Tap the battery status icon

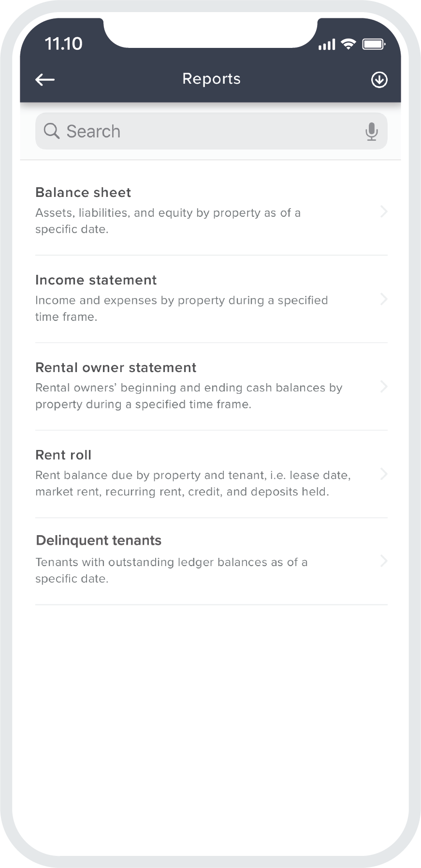(373, 45)
